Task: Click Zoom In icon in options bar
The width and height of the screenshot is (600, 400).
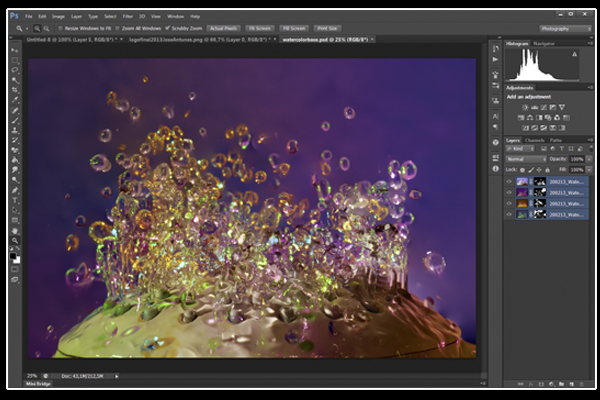Action: tap(37, 28)
